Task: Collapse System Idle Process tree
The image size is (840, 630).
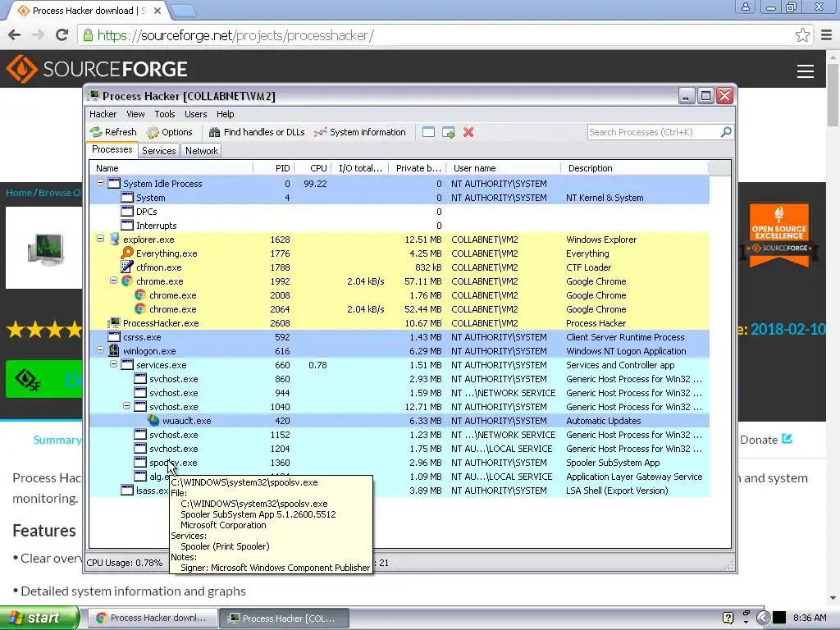Action: [x=100, y=183]
